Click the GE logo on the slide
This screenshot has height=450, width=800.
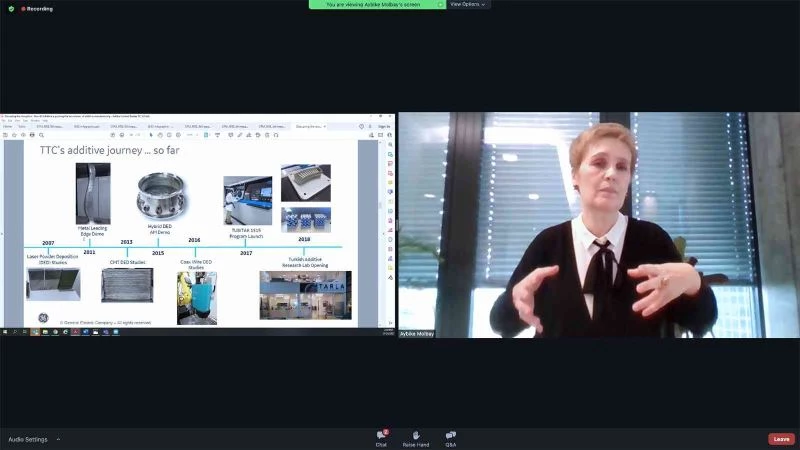point(43,317)
